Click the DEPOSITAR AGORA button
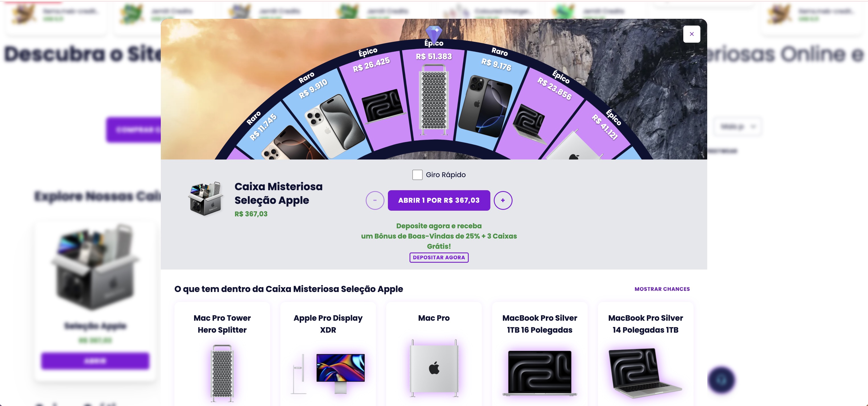The image size is (868, 406). click(x=439, y=258)
